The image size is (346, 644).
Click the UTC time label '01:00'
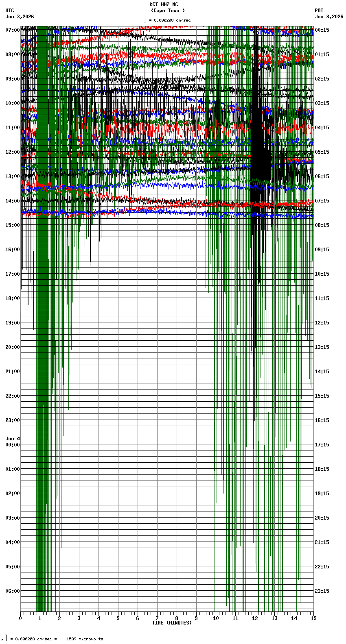point(13,469)
